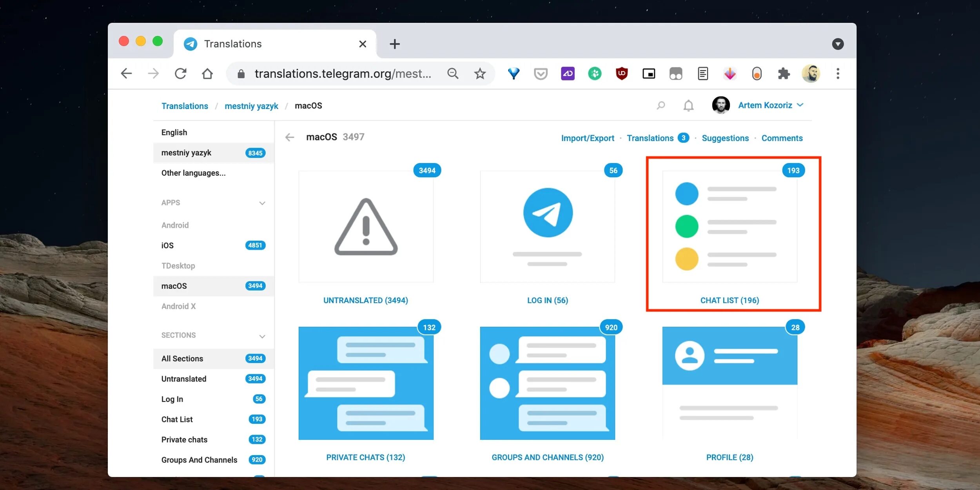Open the Comments link
The height and width of the screenshot is (490, 980).
click(x=782, y=138)
